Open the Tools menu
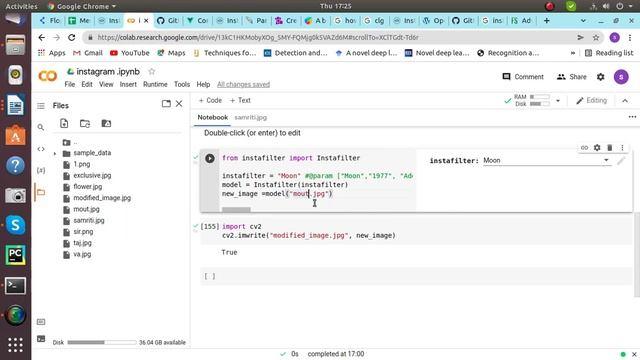The width and height of the screenshot is (640, 360). pyautogui.click(x=182, y=84)
